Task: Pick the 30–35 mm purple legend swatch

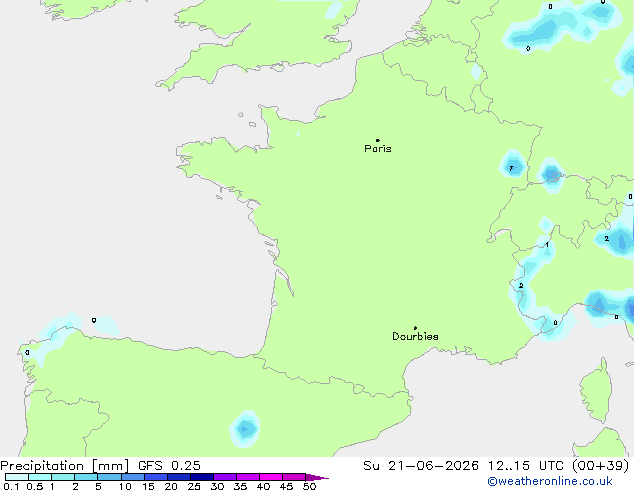Action: (x=225, y=477)
